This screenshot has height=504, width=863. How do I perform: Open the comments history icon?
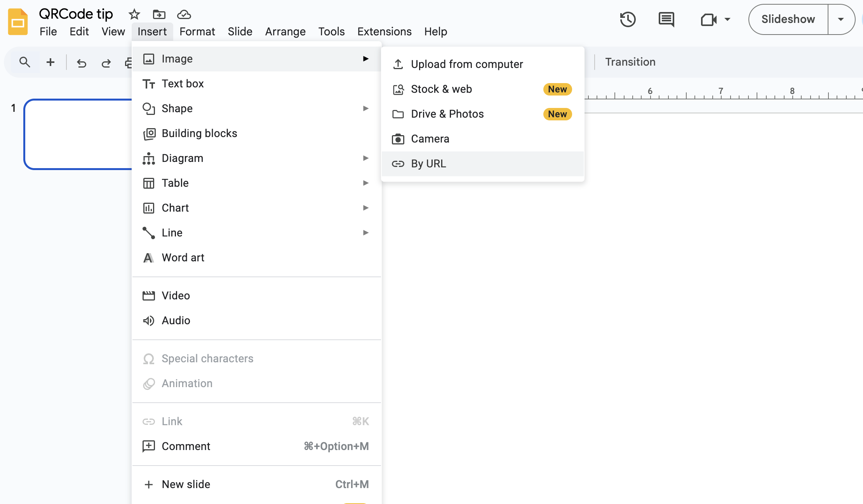[x=666, y=19]
